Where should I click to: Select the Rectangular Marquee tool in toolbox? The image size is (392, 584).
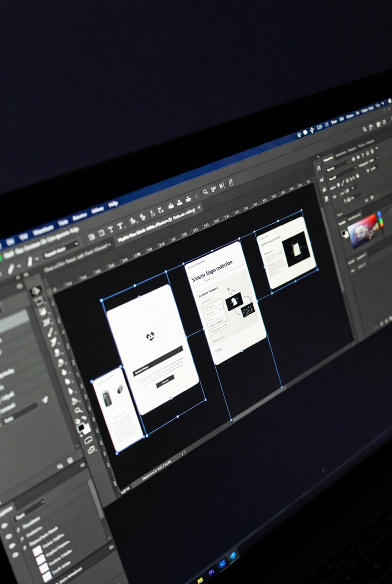(x=38, y=301)
